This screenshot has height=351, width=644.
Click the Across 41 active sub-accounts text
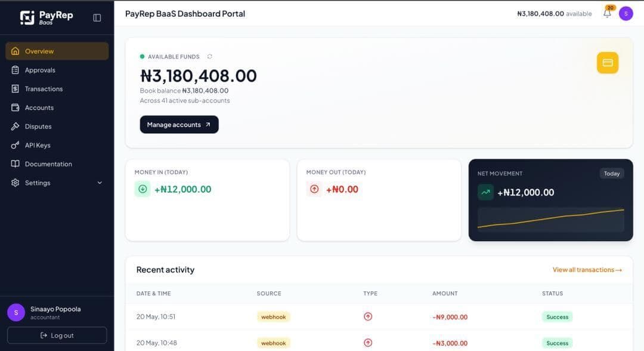click(x=185, y=101)
